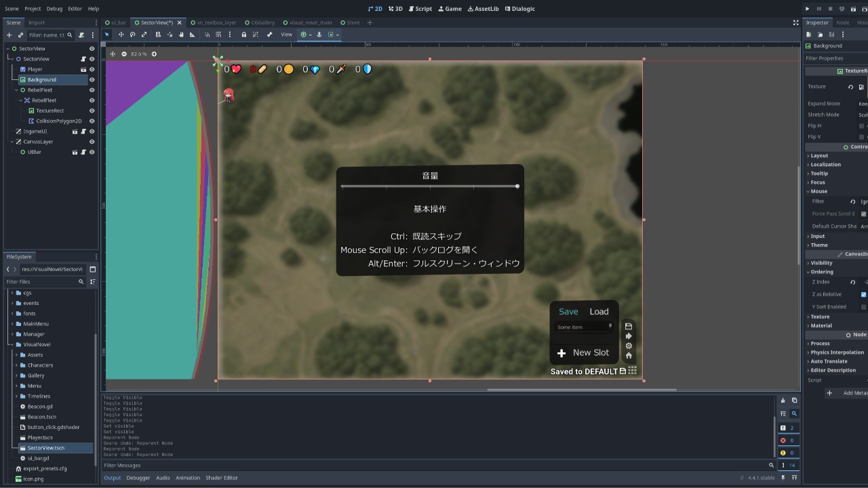Toggle distraction-free mode icon
This screenshot has width=868, height=488.
(x=795, y=22)
